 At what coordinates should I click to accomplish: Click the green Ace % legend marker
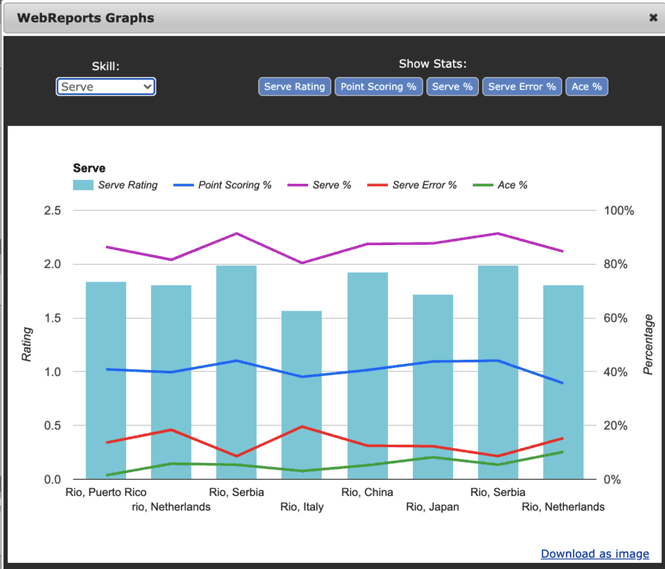click(x=482, y=185)
